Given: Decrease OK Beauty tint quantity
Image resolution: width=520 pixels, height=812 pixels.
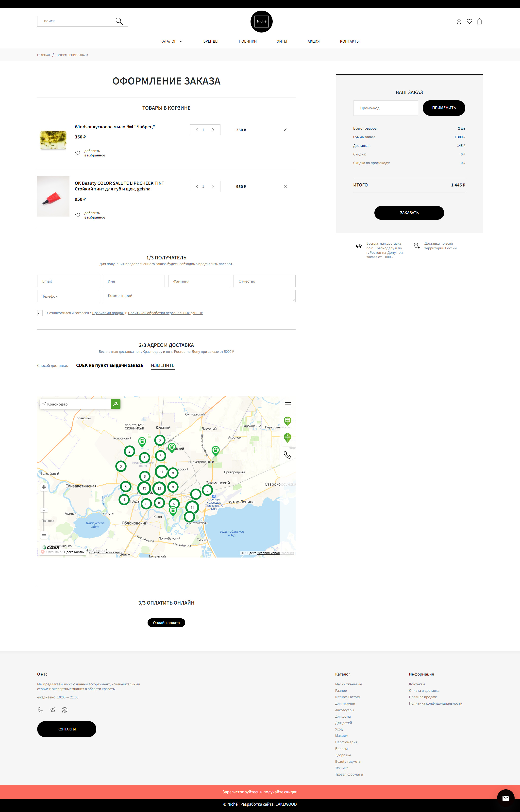Looking at the screenshot, I should (197, 187).
